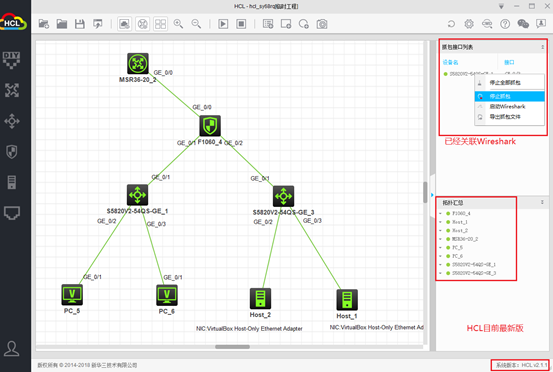Click the device name column header in capture list
The image size is (553, 372).
(x=450, y=62)
